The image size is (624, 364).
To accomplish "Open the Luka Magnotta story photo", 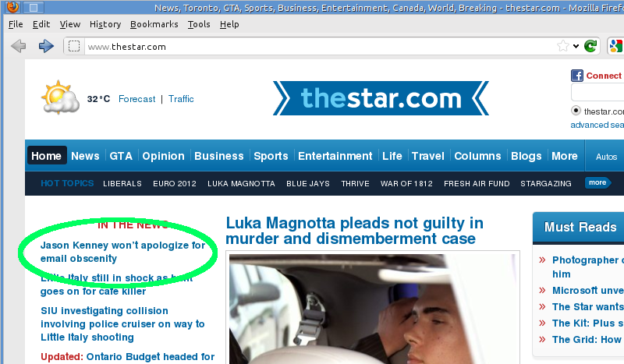I will pyautogui.click(x=373, y=309).
